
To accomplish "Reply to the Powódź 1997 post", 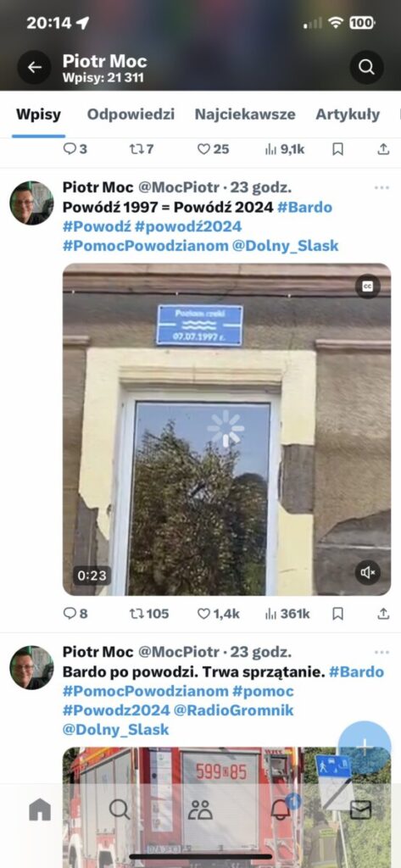I will coord(75,614).
